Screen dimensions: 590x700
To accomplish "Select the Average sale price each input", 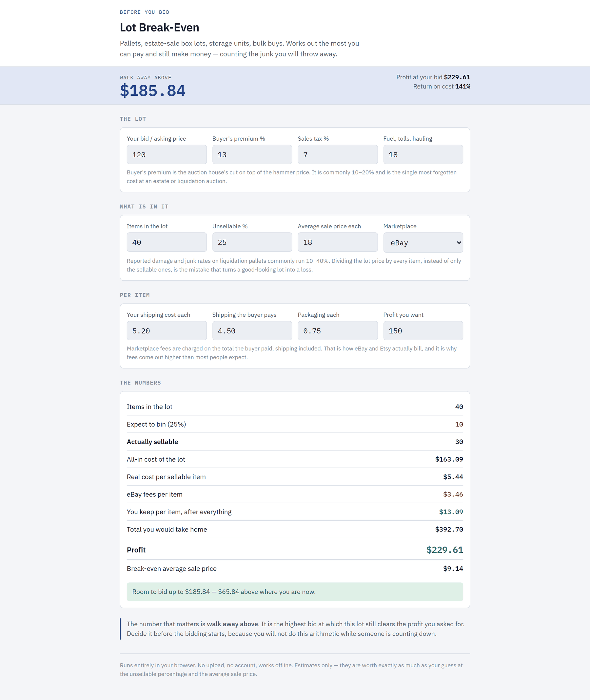I will coord(338,242).
